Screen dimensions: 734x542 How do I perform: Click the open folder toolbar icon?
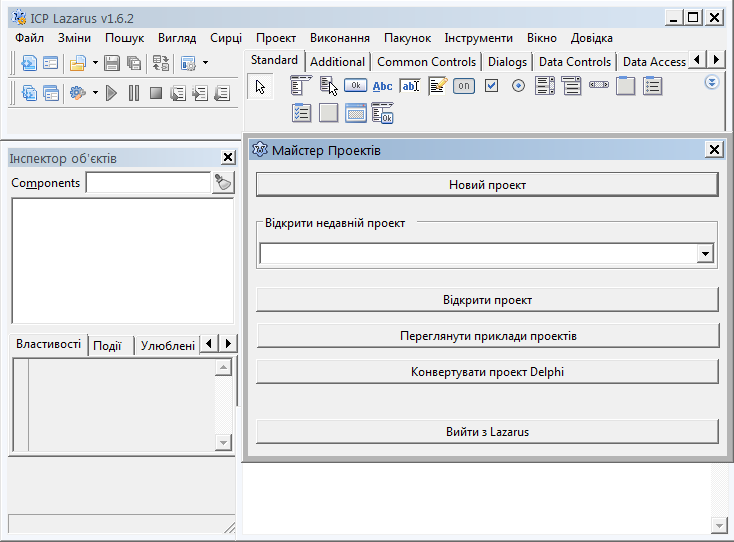click(x=78, y=63)
